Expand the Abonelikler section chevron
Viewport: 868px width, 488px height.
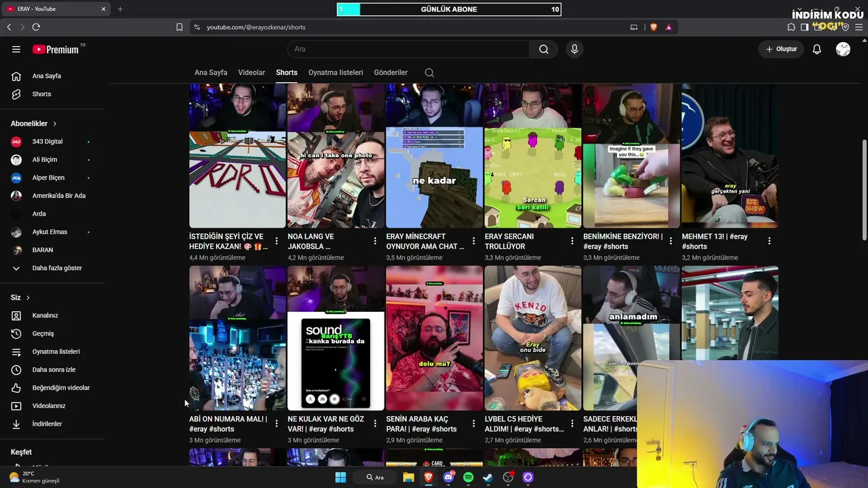point(55,124)
